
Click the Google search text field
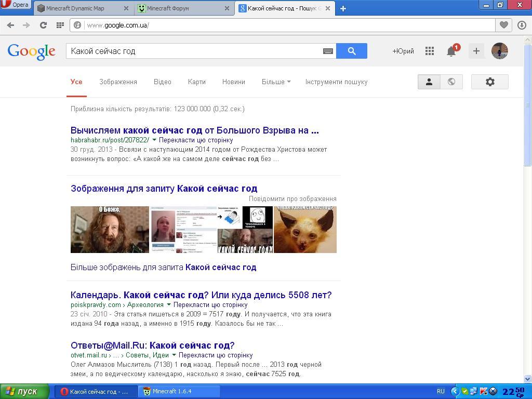point(194,51)
